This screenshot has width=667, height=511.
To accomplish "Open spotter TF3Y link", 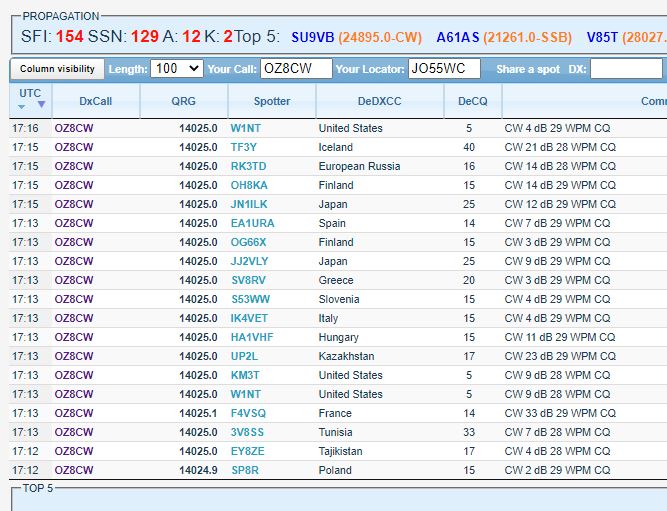I will coord(244,147).
